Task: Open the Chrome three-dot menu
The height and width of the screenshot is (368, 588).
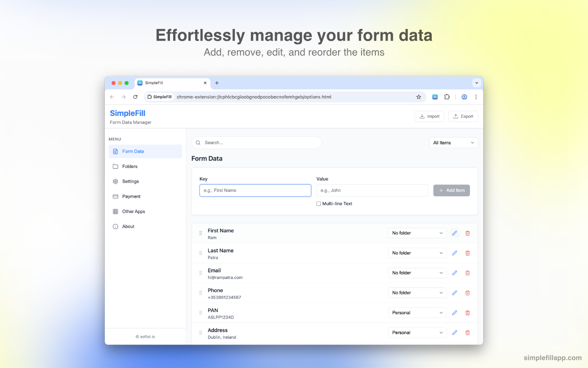Action: (476, 97)
